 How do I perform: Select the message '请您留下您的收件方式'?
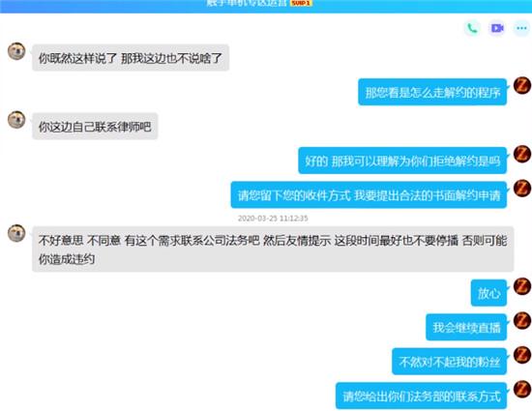coord(369,195)
